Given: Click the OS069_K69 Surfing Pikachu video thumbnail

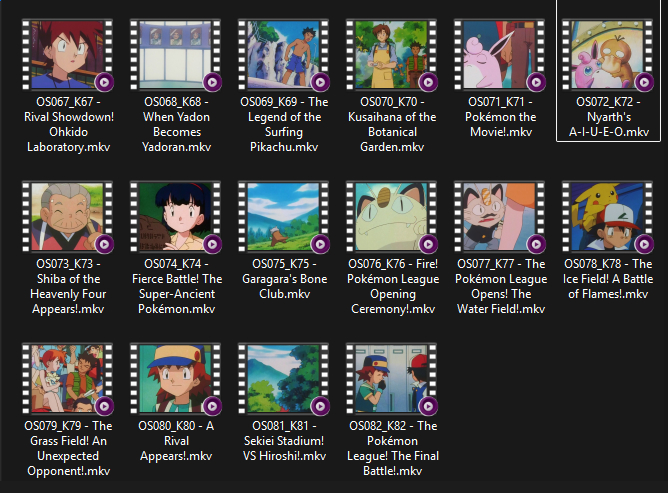Looking at the screenshot, I should click(284, 55).
